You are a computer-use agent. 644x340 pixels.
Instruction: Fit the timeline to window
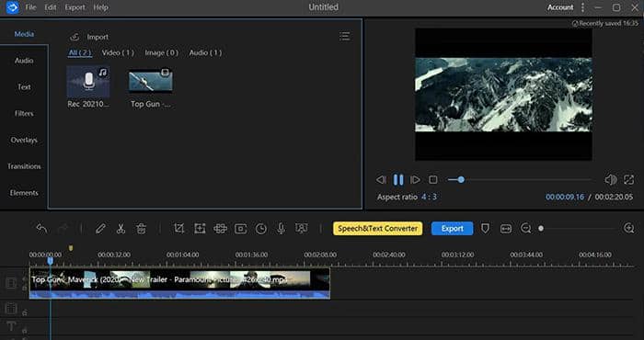(506, 229)
